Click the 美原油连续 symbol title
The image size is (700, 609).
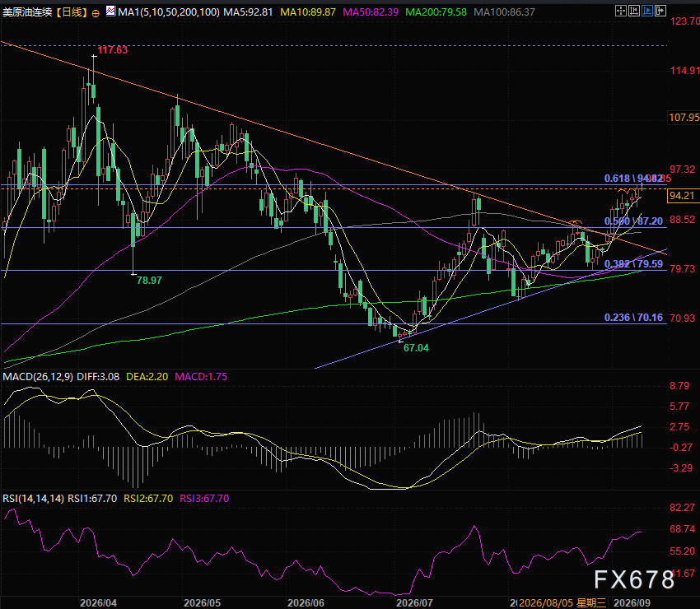[x=28, y=12]
